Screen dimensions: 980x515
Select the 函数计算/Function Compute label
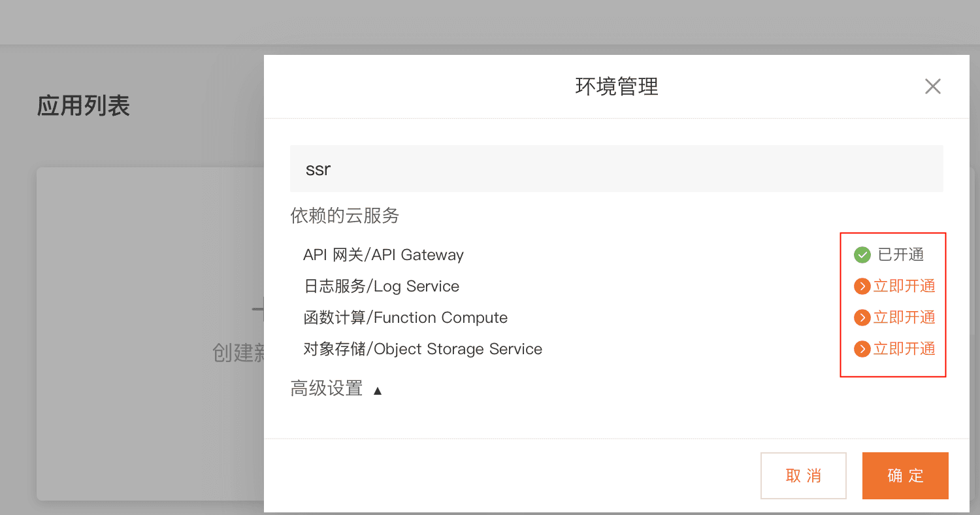coord(405,318)
